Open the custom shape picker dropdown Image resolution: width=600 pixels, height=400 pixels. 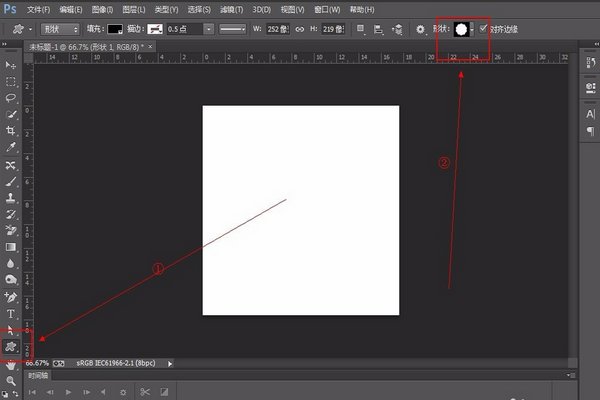point(473,30)
